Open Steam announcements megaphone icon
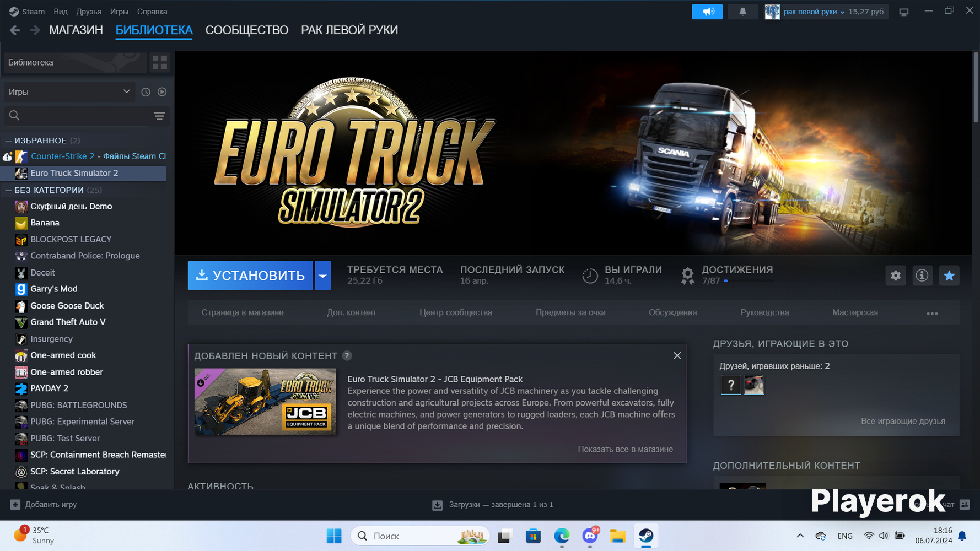980x551 pixels. [707, 12]
